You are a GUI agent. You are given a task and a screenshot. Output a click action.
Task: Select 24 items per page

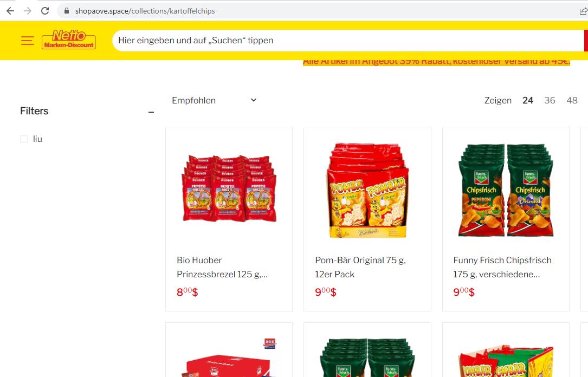[x=528, y=100]
